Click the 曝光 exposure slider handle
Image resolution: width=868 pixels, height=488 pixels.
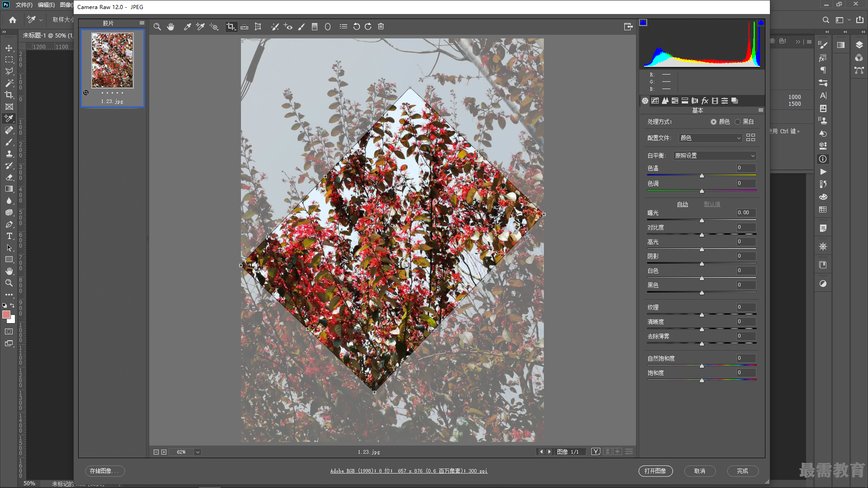coord(702,221)
